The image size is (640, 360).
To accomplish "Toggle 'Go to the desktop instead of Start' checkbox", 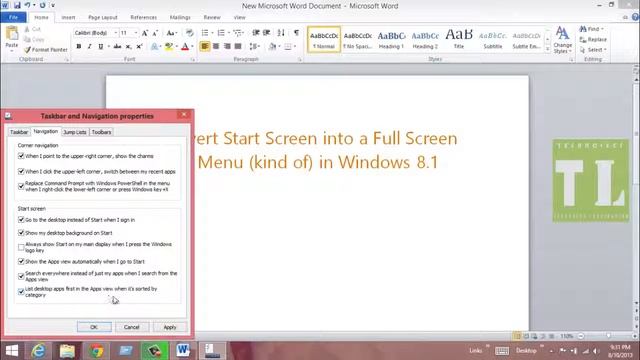I will pos(21,220).
